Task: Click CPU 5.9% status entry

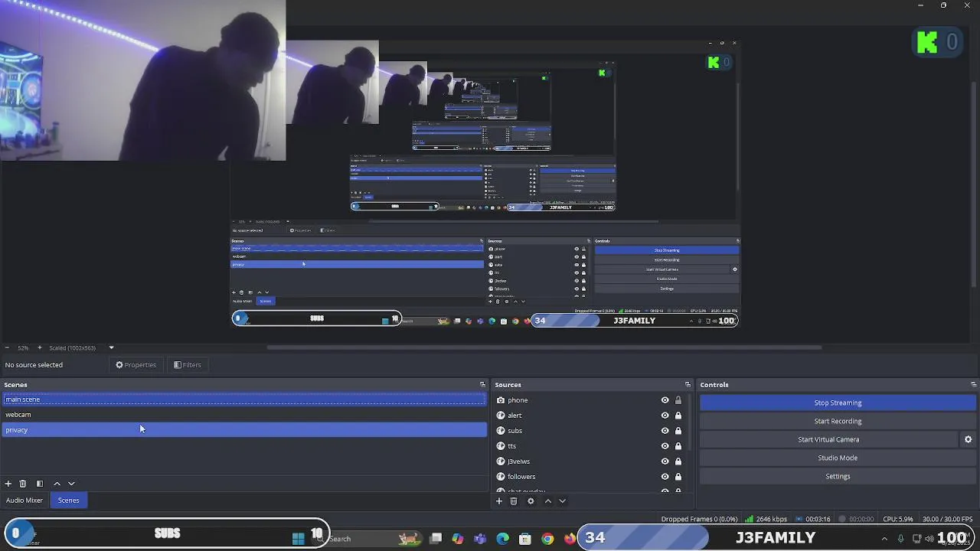Action: (898, 520)
